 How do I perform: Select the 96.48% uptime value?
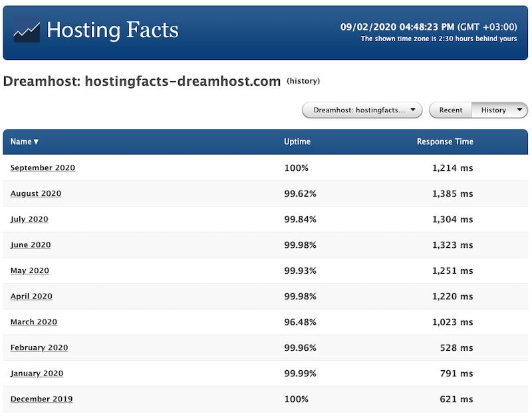[301, 322]
